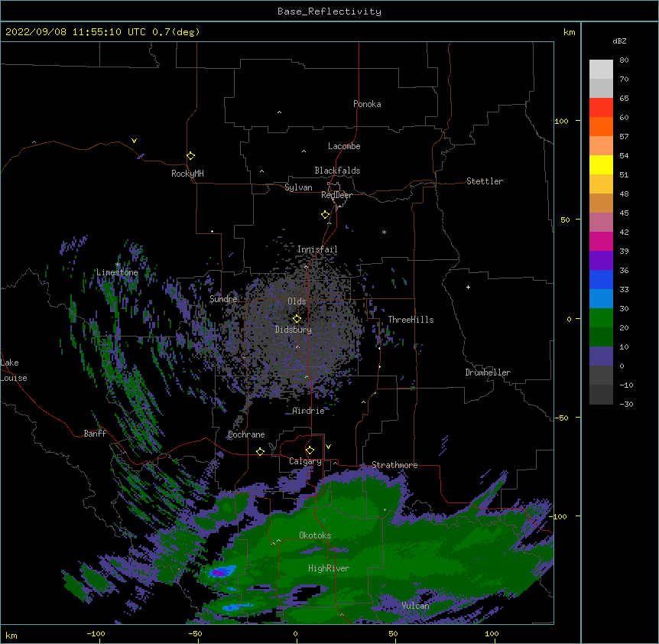Click the RedDeer city label
This screenshot has height=644, width=659.
coord(336,195)
